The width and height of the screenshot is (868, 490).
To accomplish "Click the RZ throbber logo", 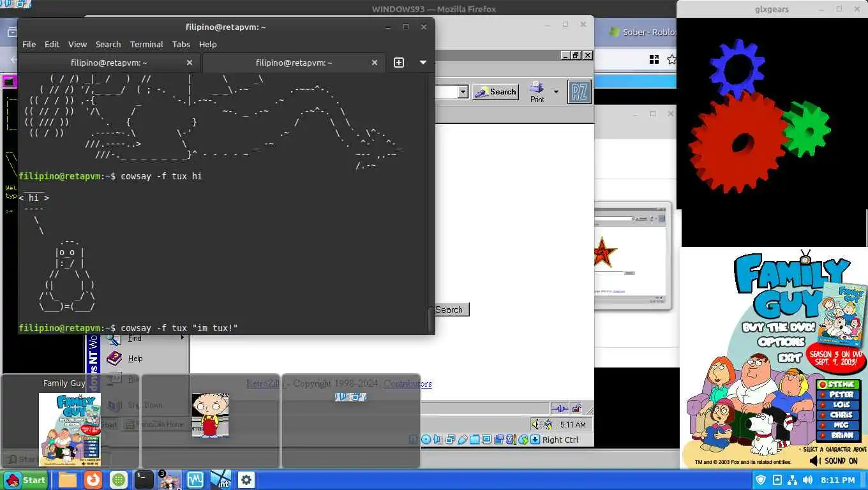I will (x=580, y=92).
